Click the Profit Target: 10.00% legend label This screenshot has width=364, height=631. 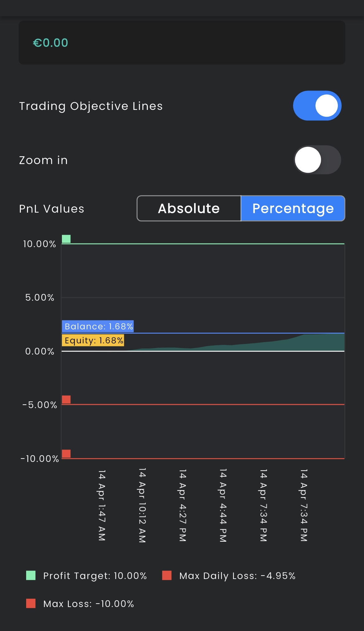pyautogui.click(x=95, y=576)
